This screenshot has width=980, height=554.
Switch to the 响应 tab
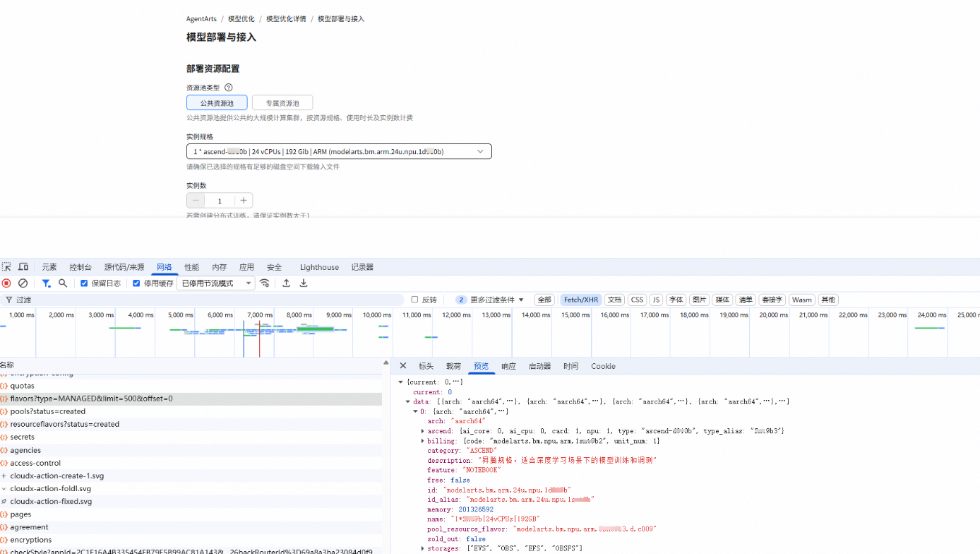click(508, 366)
